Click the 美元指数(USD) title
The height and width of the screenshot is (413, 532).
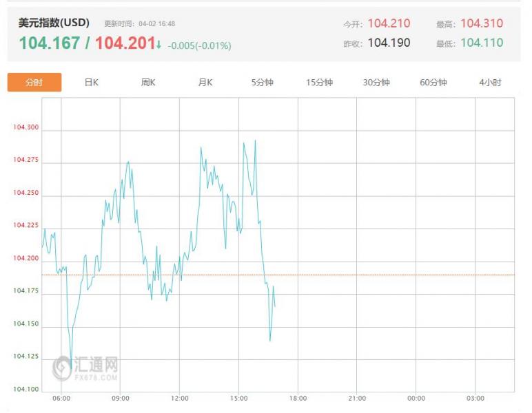pos(54,23)
